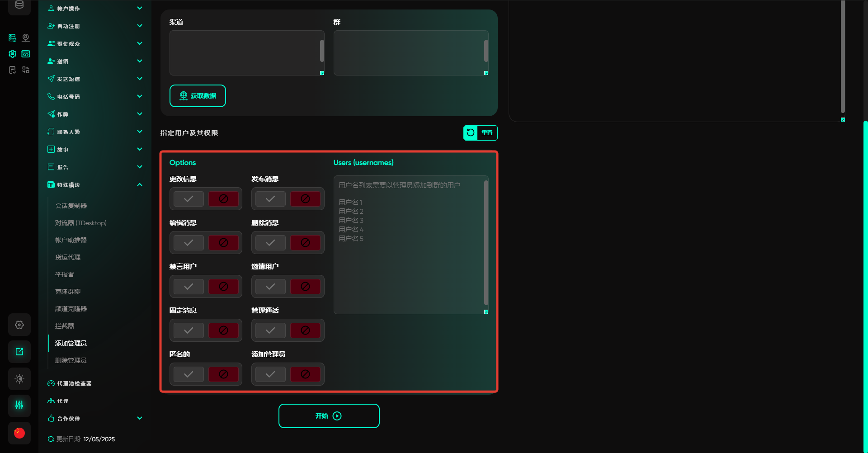The width and height of the screenshot is (868, 453).
Task: Click the database icon at top left
Action: pyautogui.click(x=19, y=5)
